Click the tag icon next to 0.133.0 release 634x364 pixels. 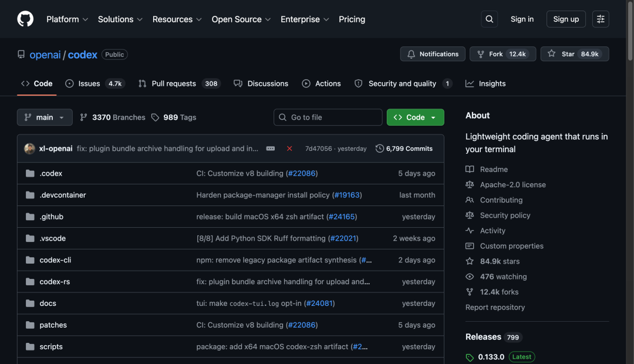[x=470, y=358]
